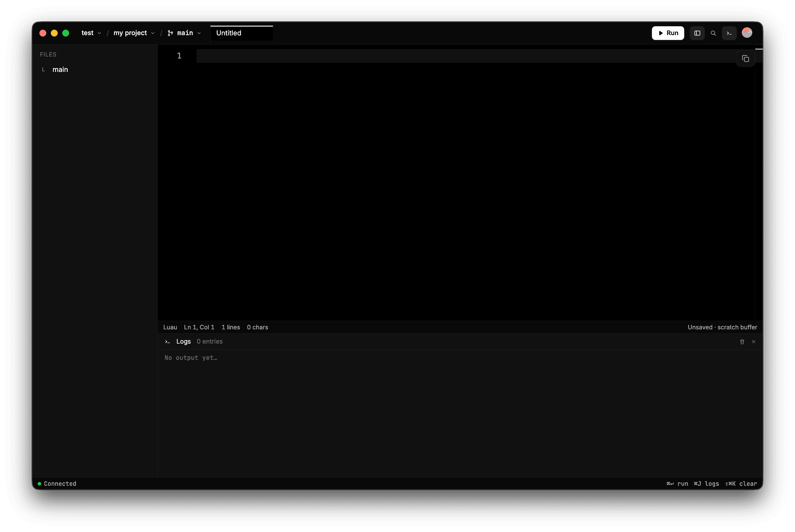Clear logs with the trash icon
Viewport: 795px width, 532px height.
click(742, 342)
